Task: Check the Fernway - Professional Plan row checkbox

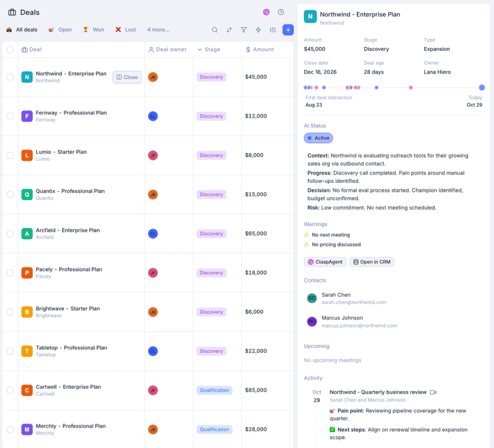Action: 10,116
